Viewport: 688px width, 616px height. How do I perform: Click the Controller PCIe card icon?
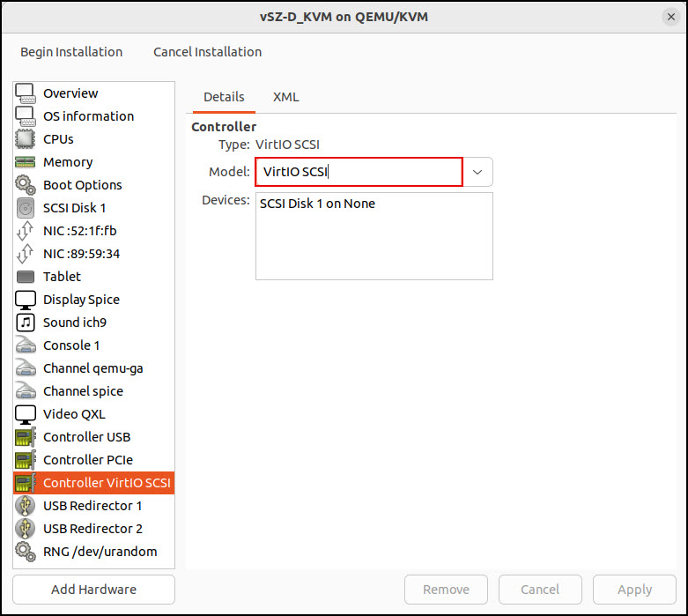[26, 460]
